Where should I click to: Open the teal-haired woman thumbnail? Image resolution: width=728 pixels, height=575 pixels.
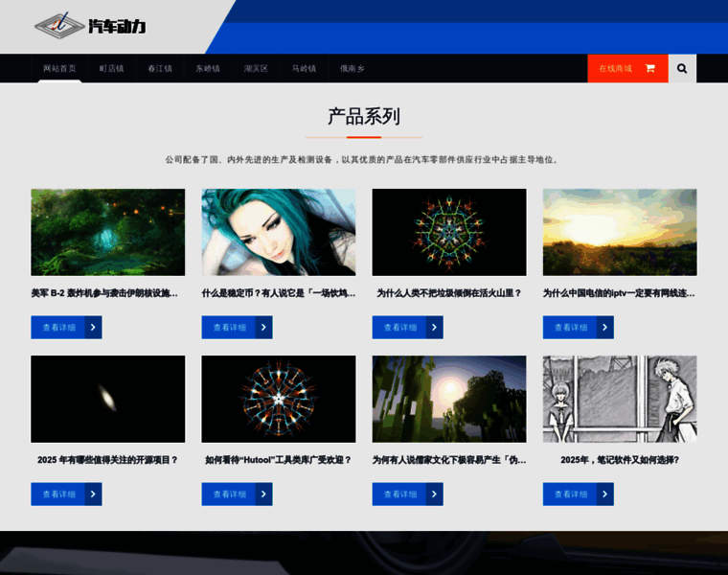click(278, 232)
